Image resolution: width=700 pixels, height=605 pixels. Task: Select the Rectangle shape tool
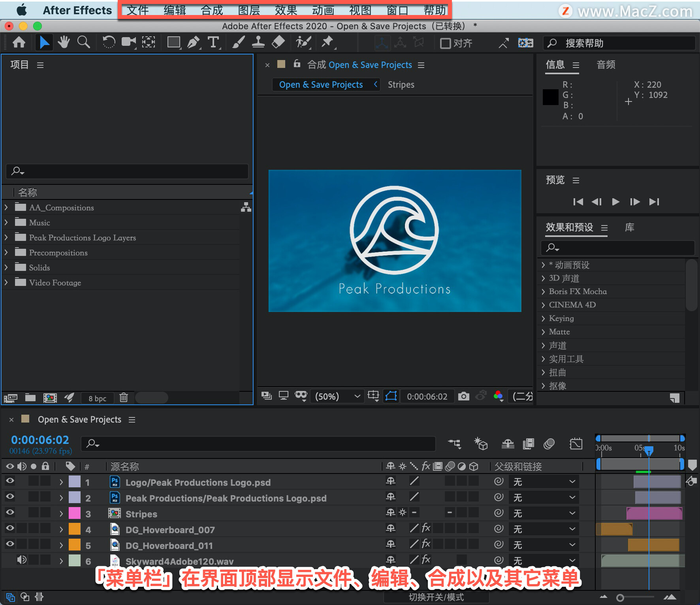pyautogui.click(x=174, y=42)
